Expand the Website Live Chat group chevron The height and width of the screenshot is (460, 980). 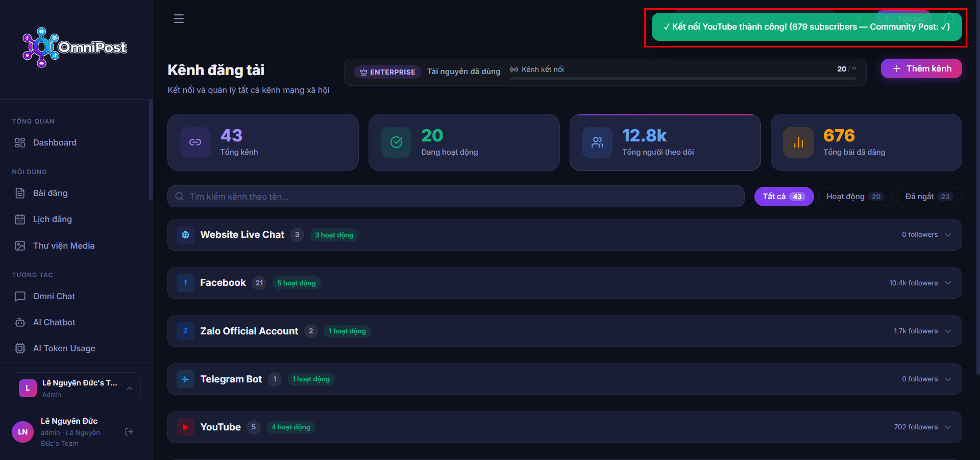click(948, 235)
